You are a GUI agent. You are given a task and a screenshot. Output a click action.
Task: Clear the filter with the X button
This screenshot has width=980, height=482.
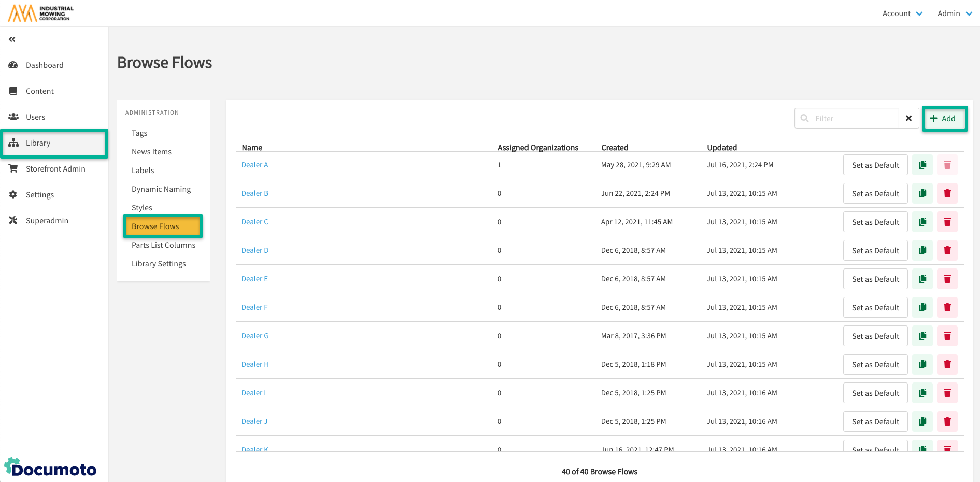[x=908, y=118]
